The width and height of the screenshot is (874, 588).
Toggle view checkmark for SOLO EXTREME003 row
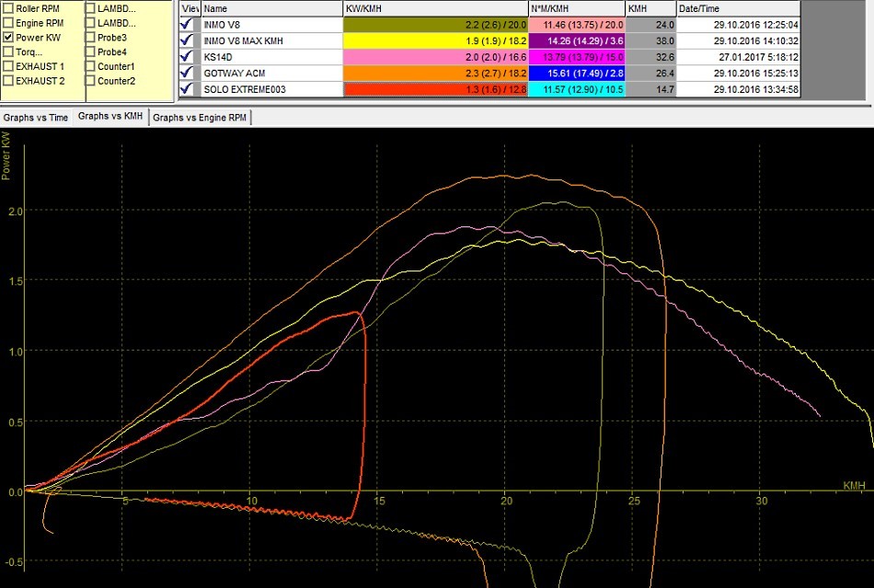[x=188, y=89]
